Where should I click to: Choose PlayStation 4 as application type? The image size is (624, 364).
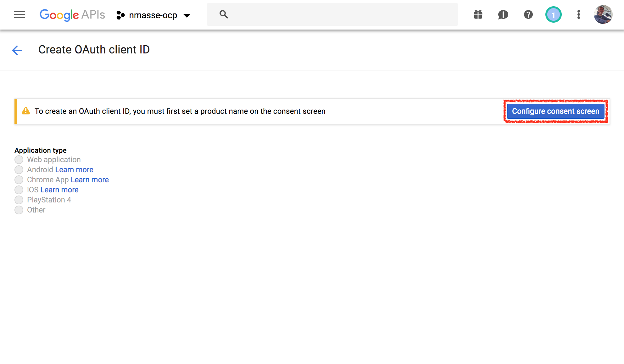pyautogui.click(x=19, y=200)
